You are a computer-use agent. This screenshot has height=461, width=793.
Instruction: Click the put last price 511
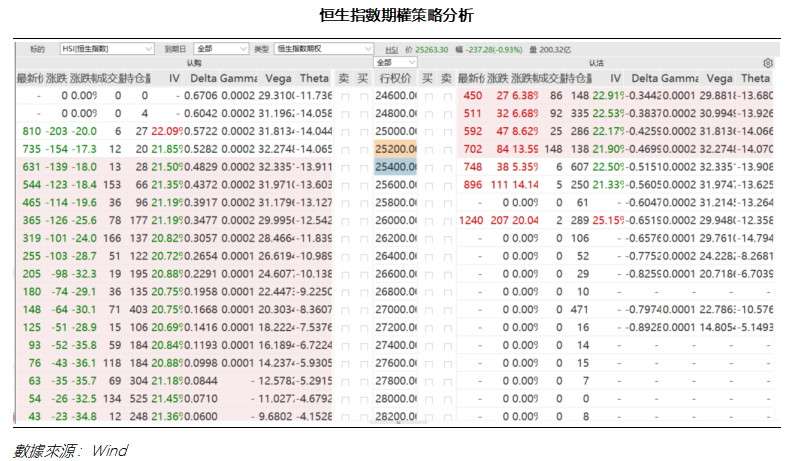473,113
